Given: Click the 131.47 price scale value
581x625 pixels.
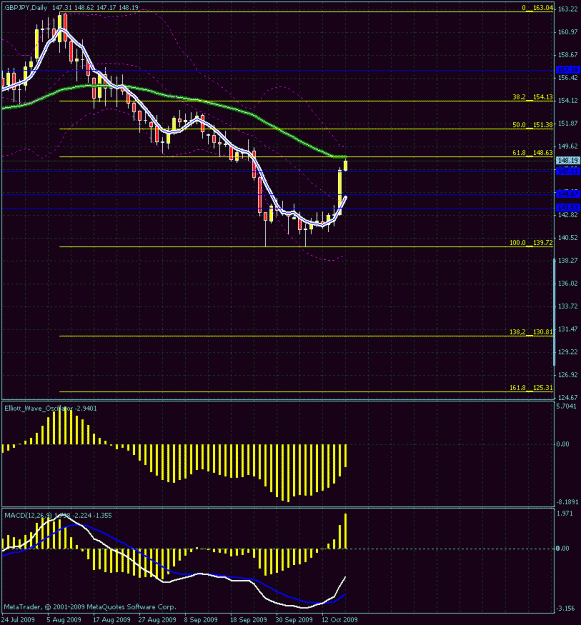Looking at the screenshot, I should 568,329.
